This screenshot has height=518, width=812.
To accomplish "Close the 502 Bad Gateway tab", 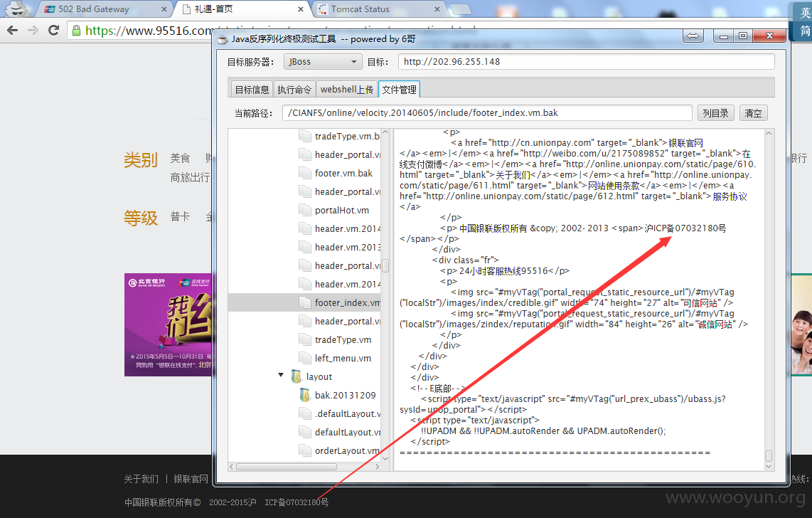I will coord(164,9).
